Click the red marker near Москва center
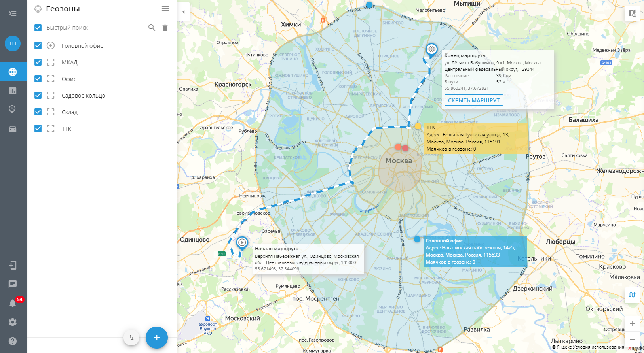The width and height of the screenshot is (644, 353). point(405,148)
